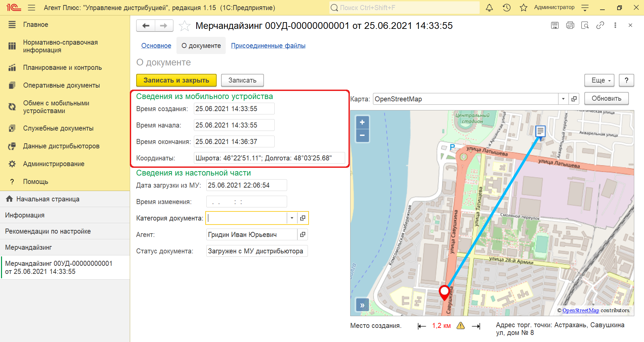Click the Время создания field
The image size is (644, 342).
click(234, 109)
